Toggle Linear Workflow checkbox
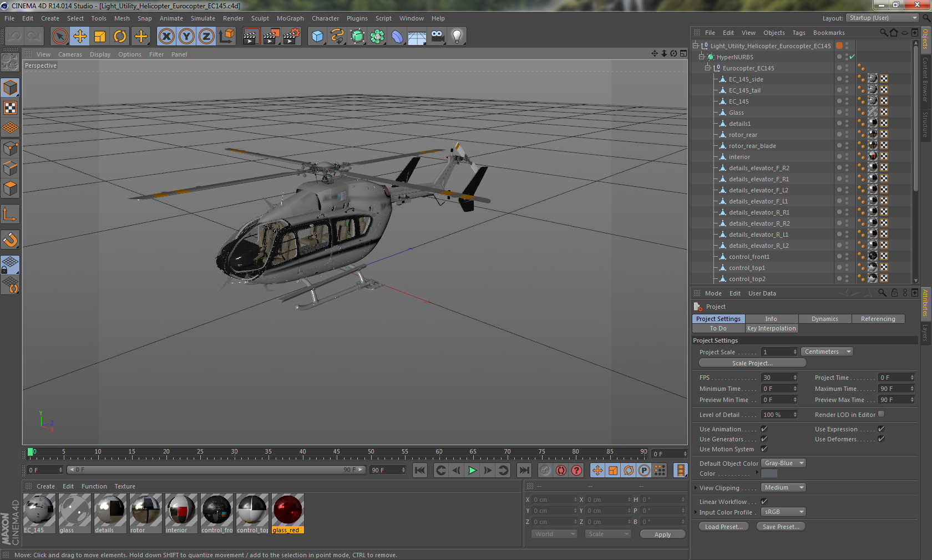The height and width of the screenshot is (560, 932). 764,501
